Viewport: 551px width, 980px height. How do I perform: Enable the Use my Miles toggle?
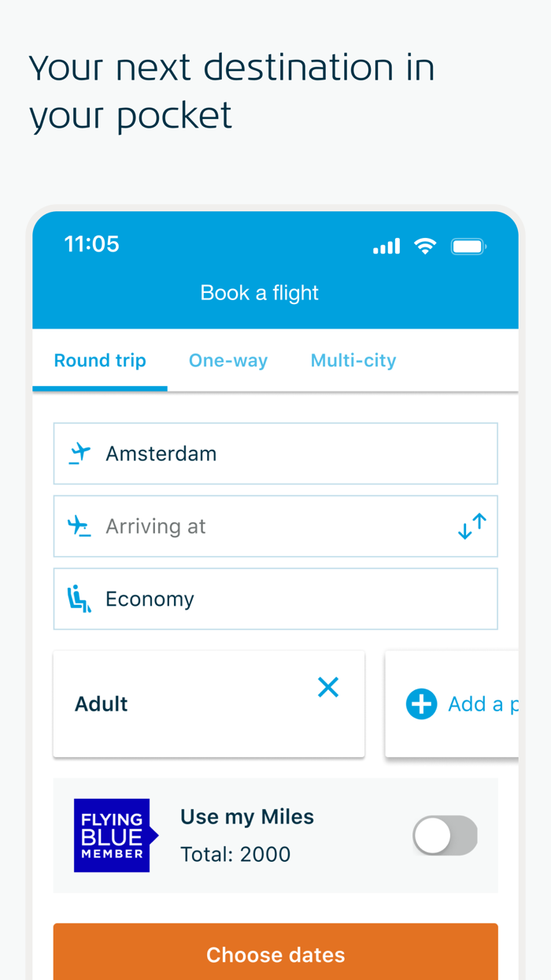[x=445, y=835]
